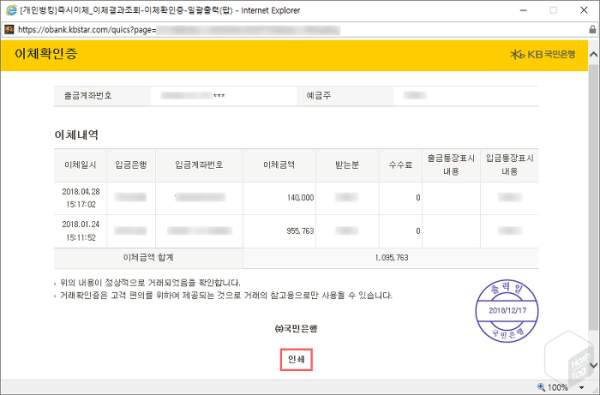600x395 pixels.
Task: Click the 입금계좌번호 column header
Action: pyautogui.click(x=199, y=165)
